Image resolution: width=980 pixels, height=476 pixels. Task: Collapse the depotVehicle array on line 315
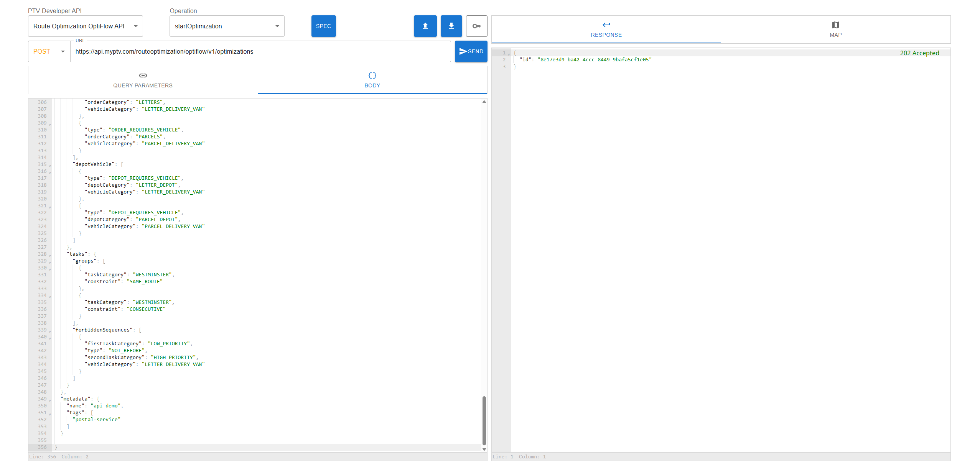click(x=50, y=165)
